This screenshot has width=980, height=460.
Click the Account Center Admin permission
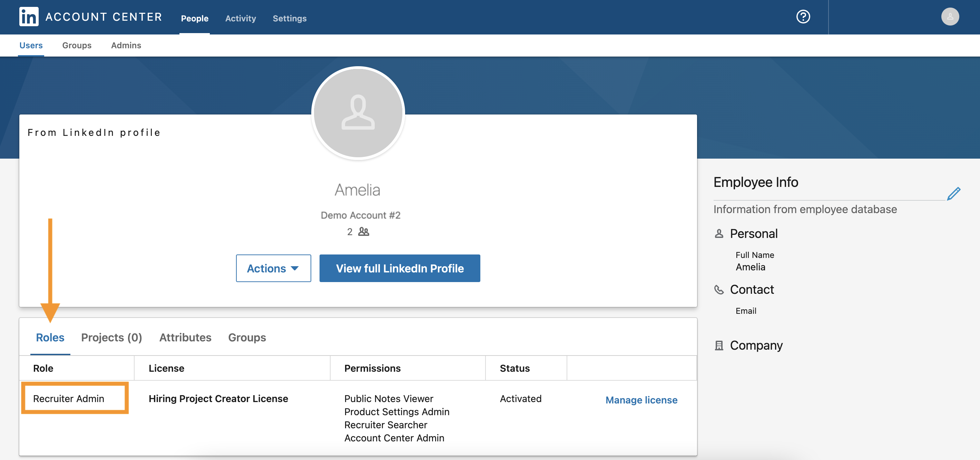[x=394, y=438]
